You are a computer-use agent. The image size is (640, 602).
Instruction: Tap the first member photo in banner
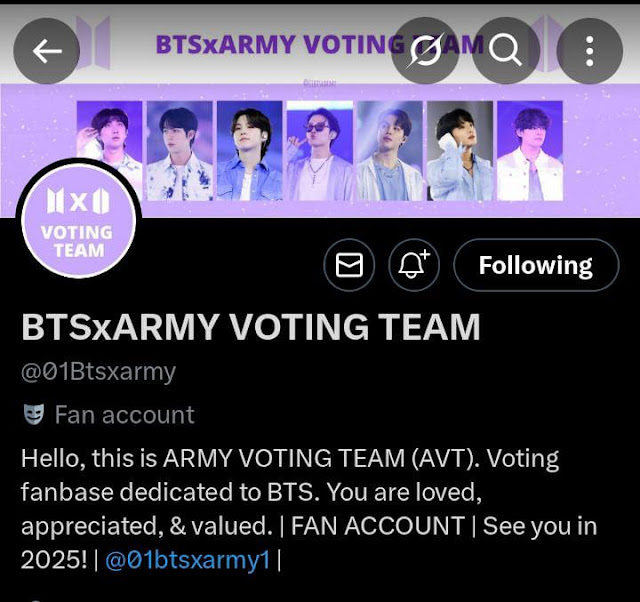click(109, 151)
